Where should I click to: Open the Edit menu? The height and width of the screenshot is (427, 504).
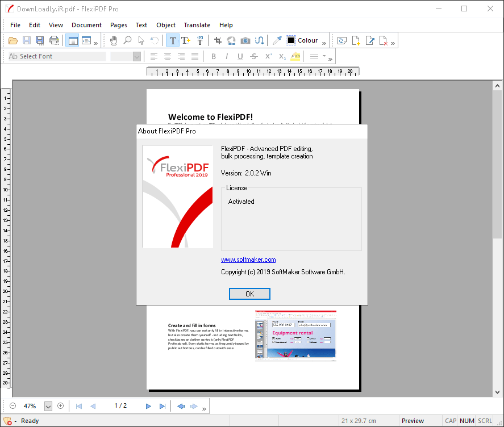[x=35, y=25]
